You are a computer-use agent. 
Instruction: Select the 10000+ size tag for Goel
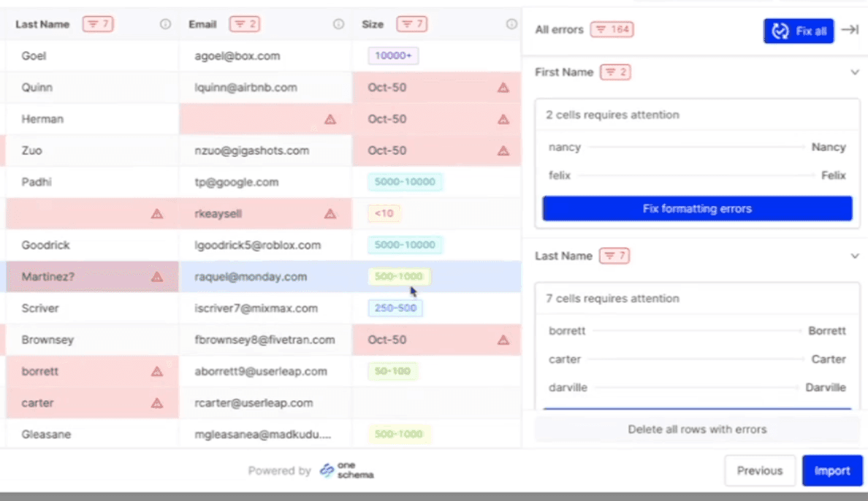[x=393, y=56]
